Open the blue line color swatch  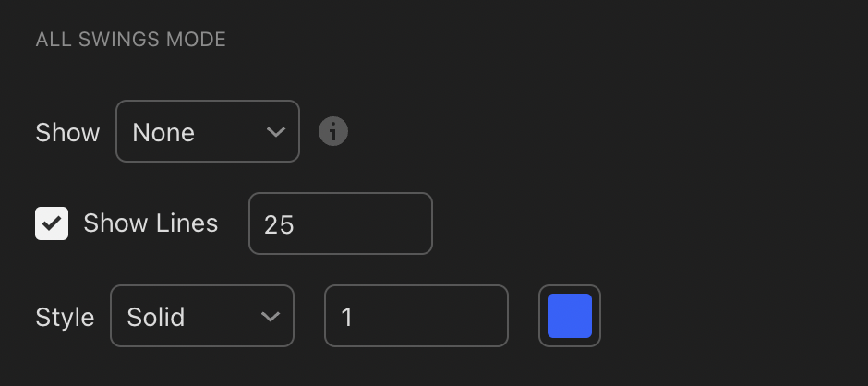coord(570,316)
